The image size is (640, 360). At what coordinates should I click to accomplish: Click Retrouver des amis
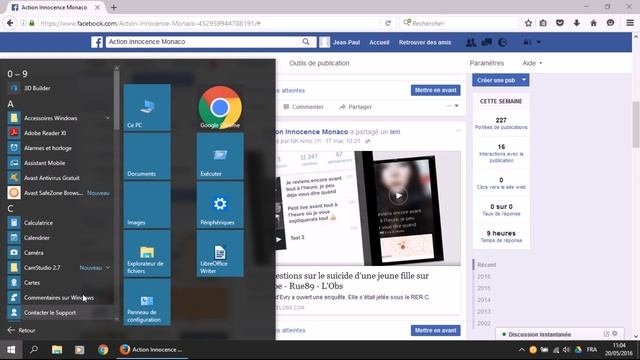point(425,42)
